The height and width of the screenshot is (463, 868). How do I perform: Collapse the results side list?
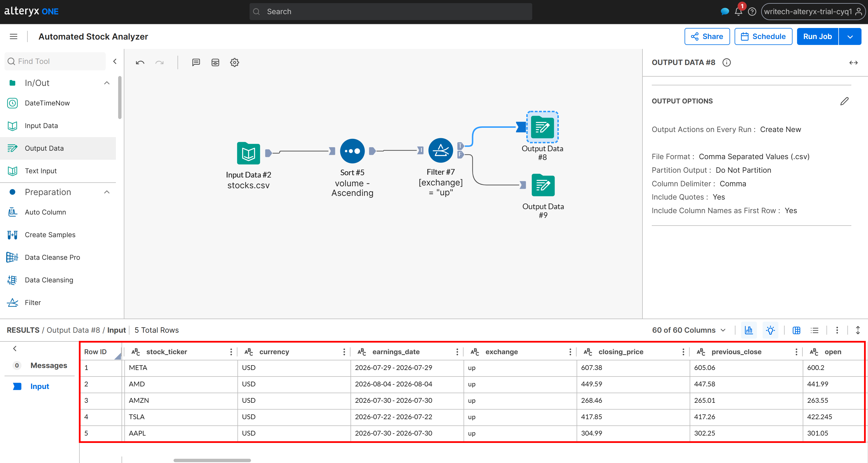[x=15, y=349]
